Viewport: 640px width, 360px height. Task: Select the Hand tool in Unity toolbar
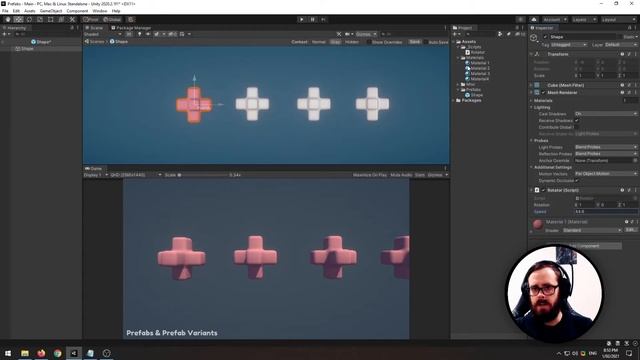click(8, 20)
